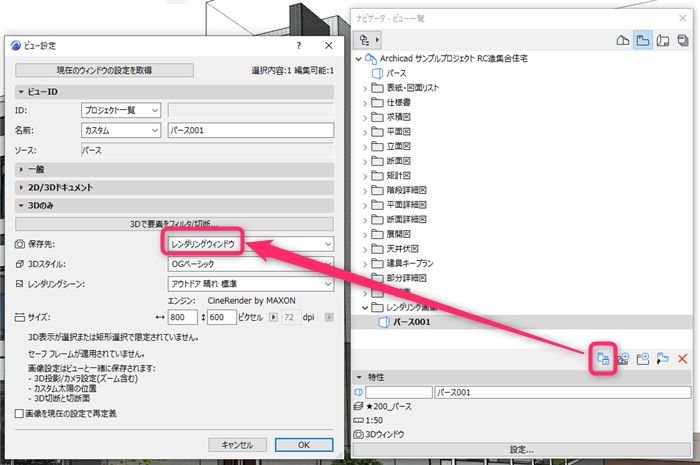Select the 平面図 folder in the tree
This screenshot has width=700, height=465.
[x=399, y=132]
